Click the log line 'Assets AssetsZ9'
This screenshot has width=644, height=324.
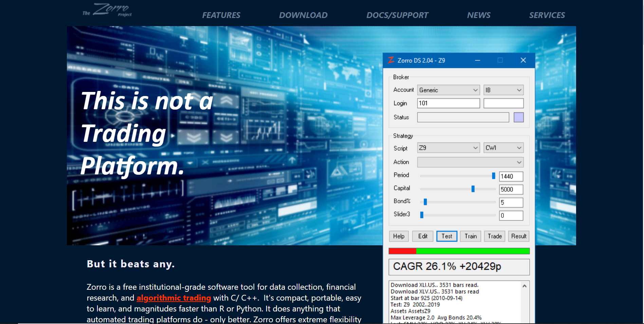coord(410,311)
